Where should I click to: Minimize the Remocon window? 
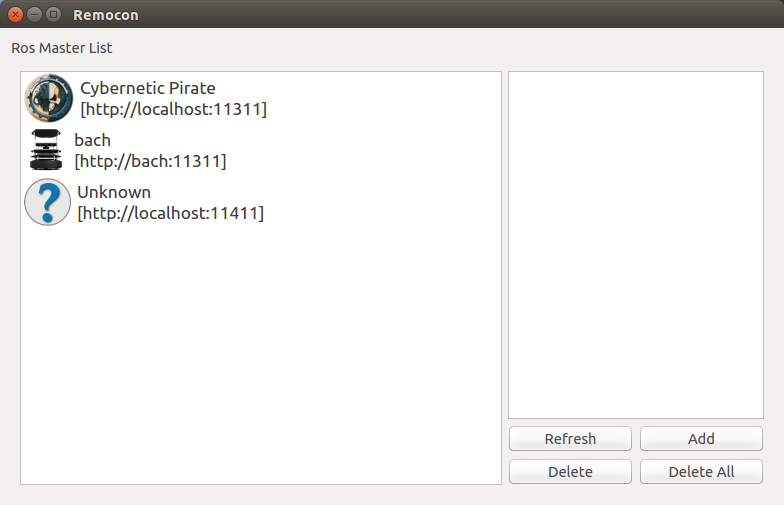pos(34,15)
